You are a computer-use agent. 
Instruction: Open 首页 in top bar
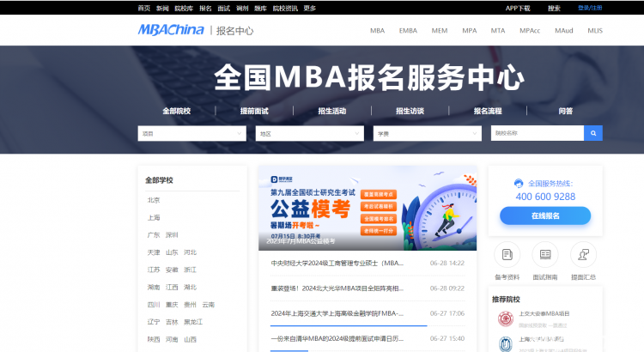coord(143,9)
